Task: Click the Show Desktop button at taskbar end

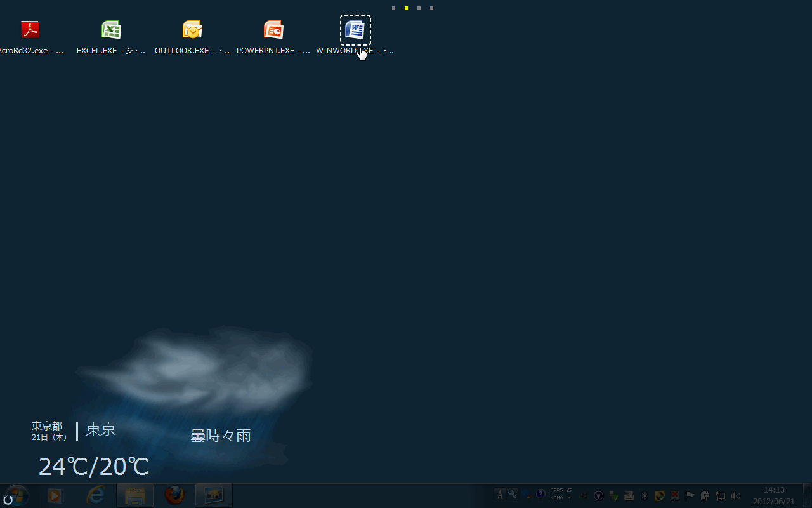Action: click(x=807, y=495)
